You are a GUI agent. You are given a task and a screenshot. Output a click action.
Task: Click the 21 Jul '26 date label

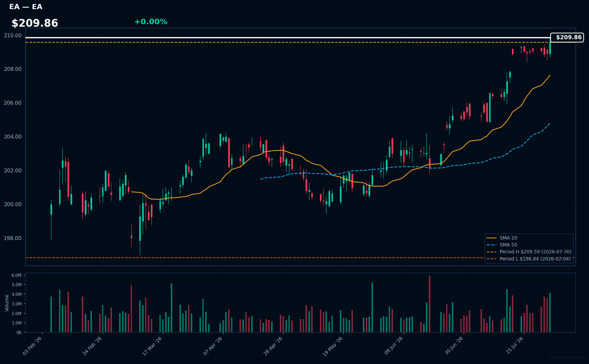click(514, 345)
